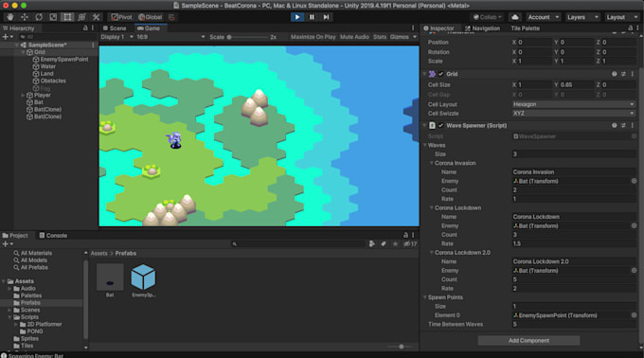Screen dimensions: 644x358
Task: Open the Layers dropdown
Action: tap(582, 17)
